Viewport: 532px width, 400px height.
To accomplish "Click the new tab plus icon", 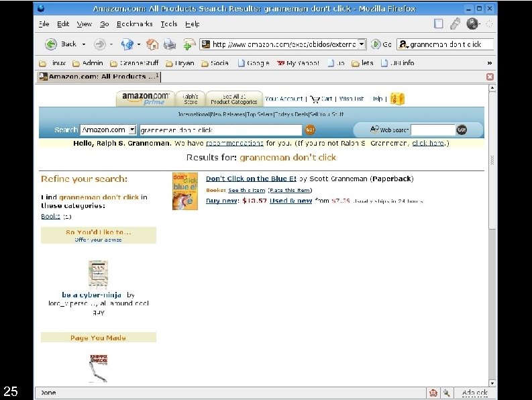I will (x=189, y=44).
